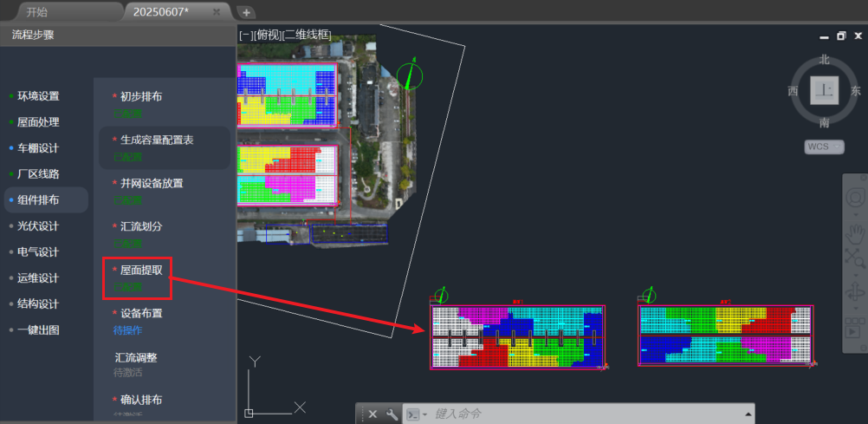868x424 pixels.
Task: Click the 屋面提取 step
Action: coord(141,271)
